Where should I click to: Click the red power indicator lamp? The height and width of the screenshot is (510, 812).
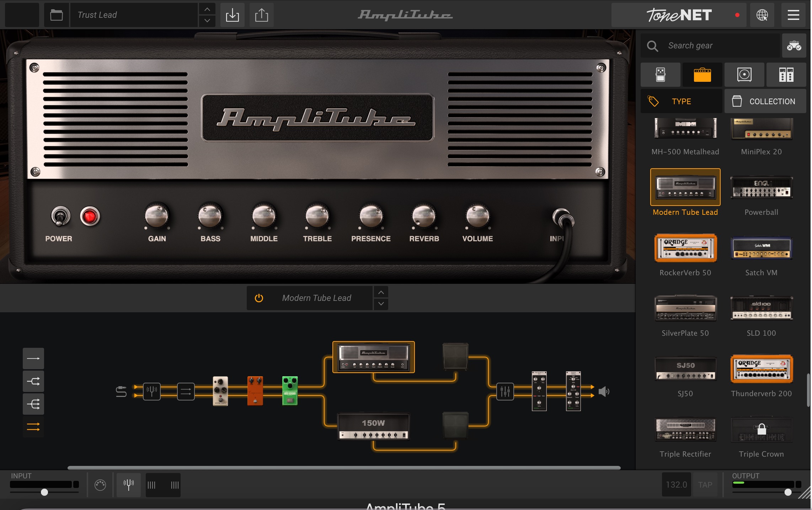(x=90, y=216)
